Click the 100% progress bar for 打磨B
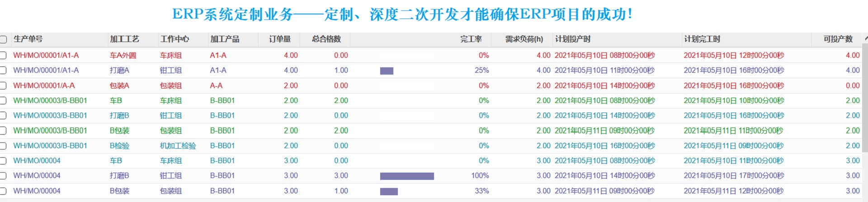Viewport: 868px width, 202px height. pos(407,176)
